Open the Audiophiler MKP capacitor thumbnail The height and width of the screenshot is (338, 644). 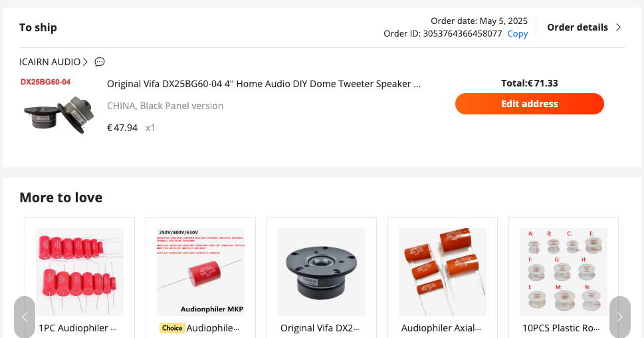click(201, 272)
